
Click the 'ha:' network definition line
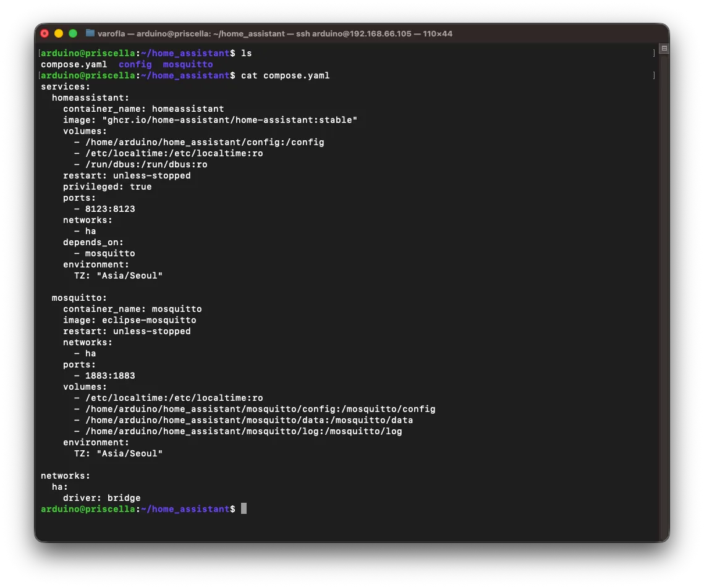60,487
